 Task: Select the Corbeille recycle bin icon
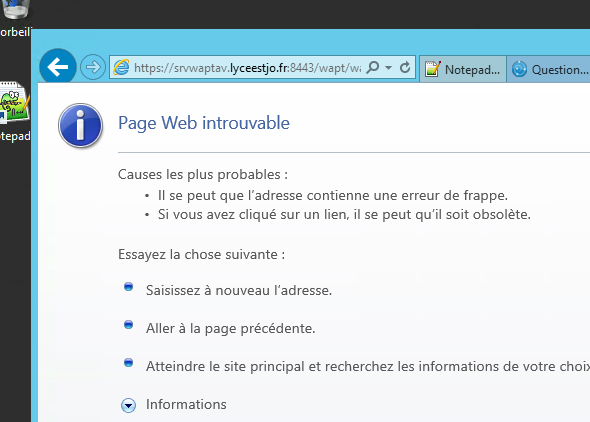click(x=15, y=9)
